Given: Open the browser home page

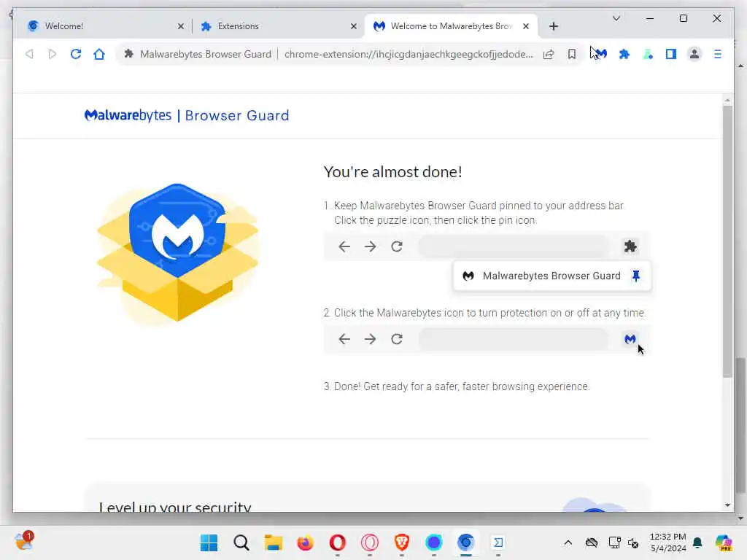Looking at the screenshot, I should (x=99, y=54).
